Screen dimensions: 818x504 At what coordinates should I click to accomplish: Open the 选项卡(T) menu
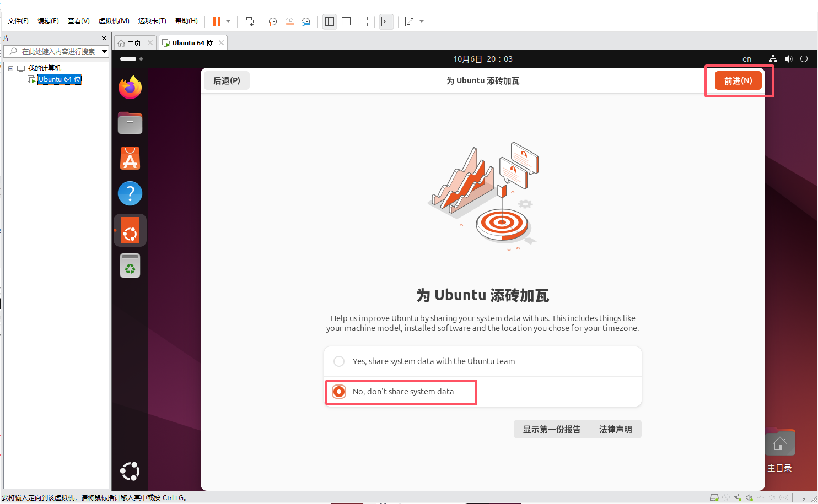[152, 21]
